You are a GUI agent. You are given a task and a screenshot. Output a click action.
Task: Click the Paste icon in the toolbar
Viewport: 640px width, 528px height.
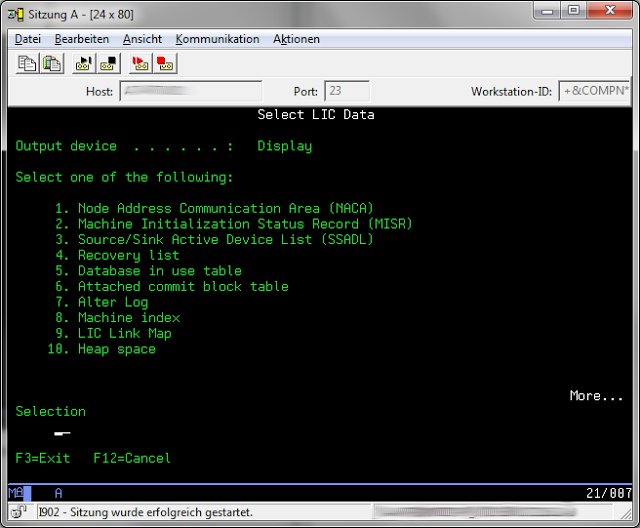click(51, 64)
